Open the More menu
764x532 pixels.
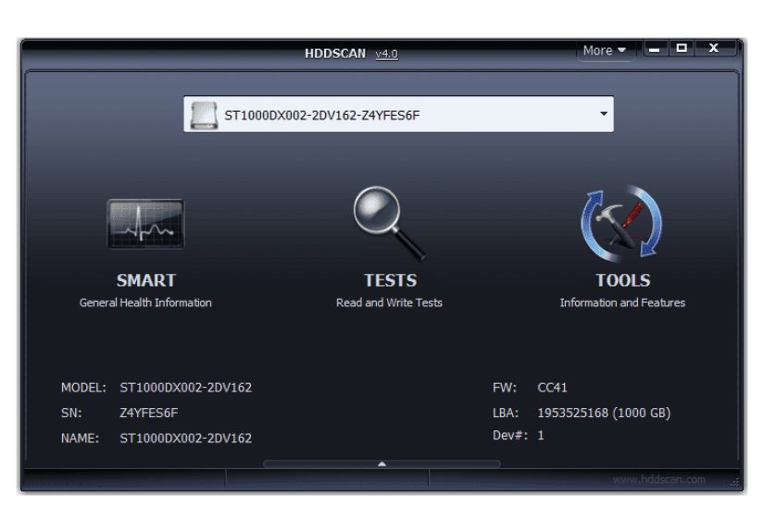coord(604,51)
